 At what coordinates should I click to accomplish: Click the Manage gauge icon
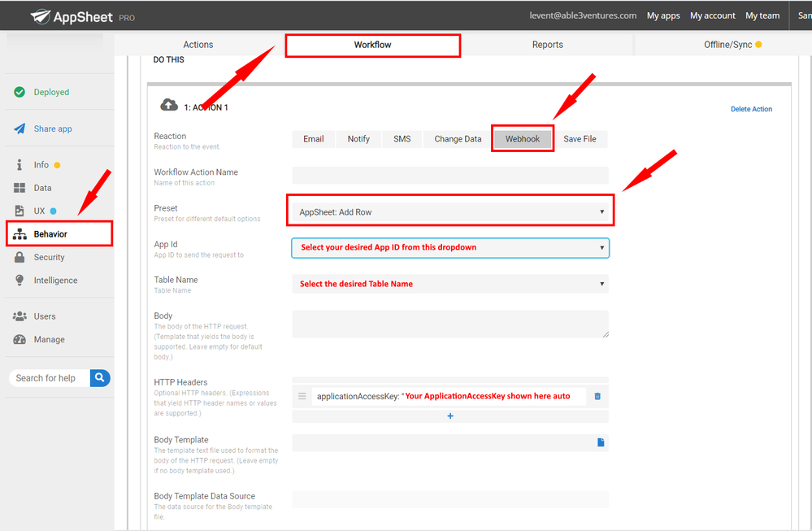(20, 339)
